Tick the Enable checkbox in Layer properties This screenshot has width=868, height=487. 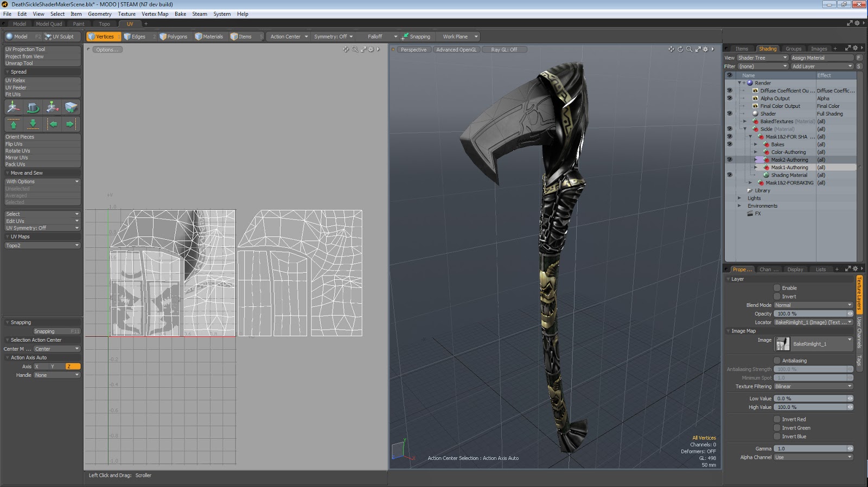click(777, 288)
